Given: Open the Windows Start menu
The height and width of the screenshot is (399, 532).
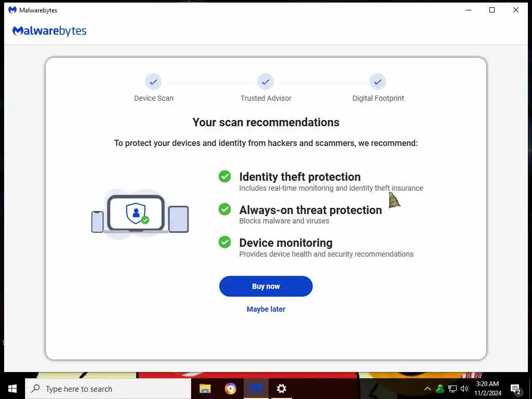Looking at the screenshot, I should click(x=12, y=389).
